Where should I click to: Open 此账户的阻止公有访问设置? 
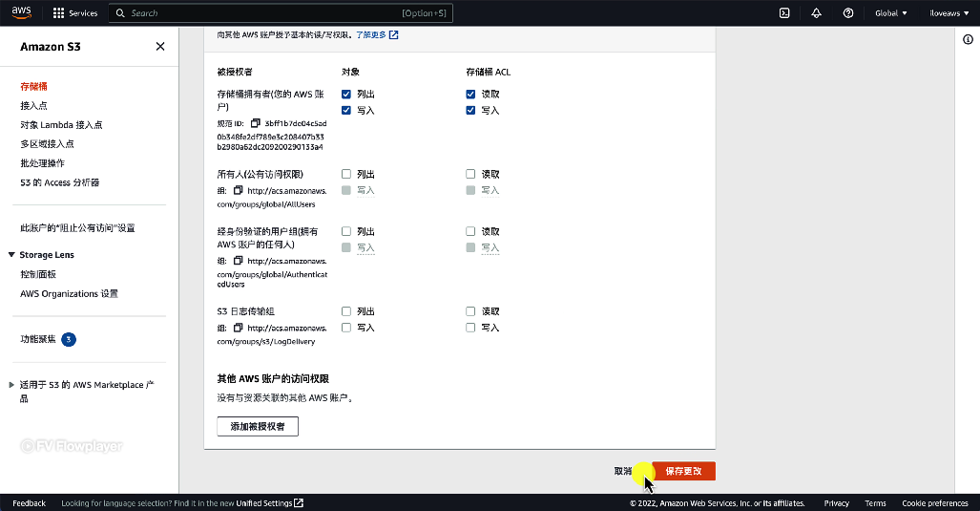point(77,228)
